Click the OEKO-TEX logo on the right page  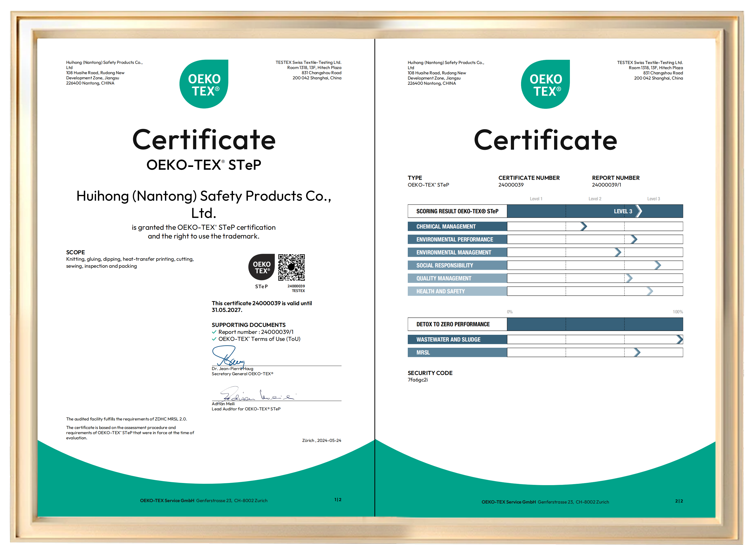tap(545, 84)
